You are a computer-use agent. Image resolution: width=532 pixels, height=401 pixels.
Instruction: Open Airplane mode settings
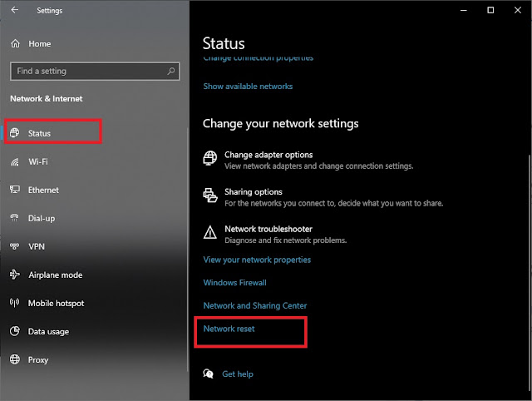tap(56, 275)
